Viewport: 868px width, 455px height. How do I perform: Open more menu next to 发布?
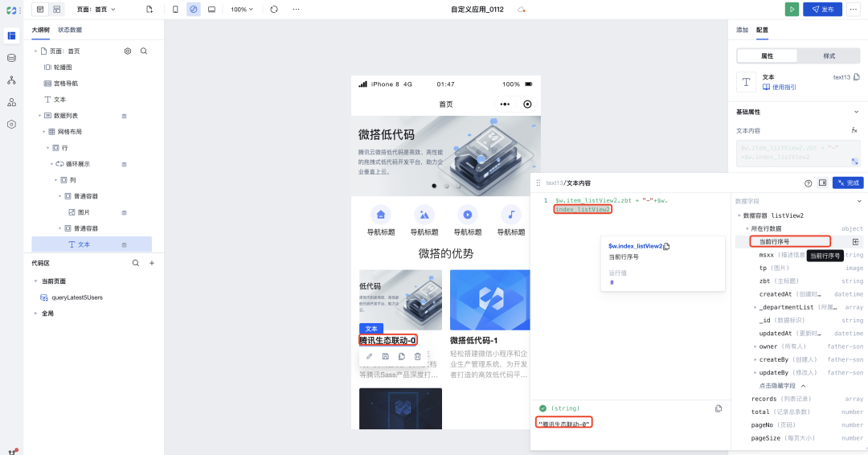(853, 10)
